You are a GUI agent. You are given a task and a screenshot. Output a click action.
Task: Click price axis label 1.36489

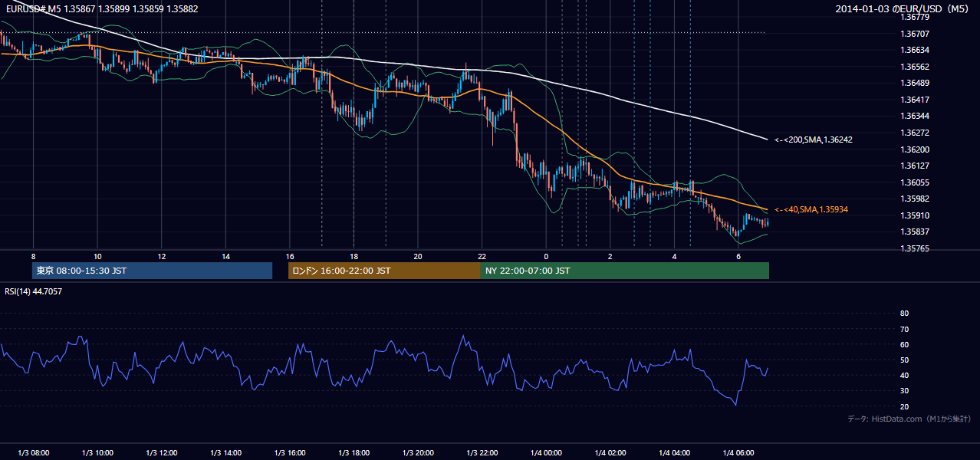(915, 83)
